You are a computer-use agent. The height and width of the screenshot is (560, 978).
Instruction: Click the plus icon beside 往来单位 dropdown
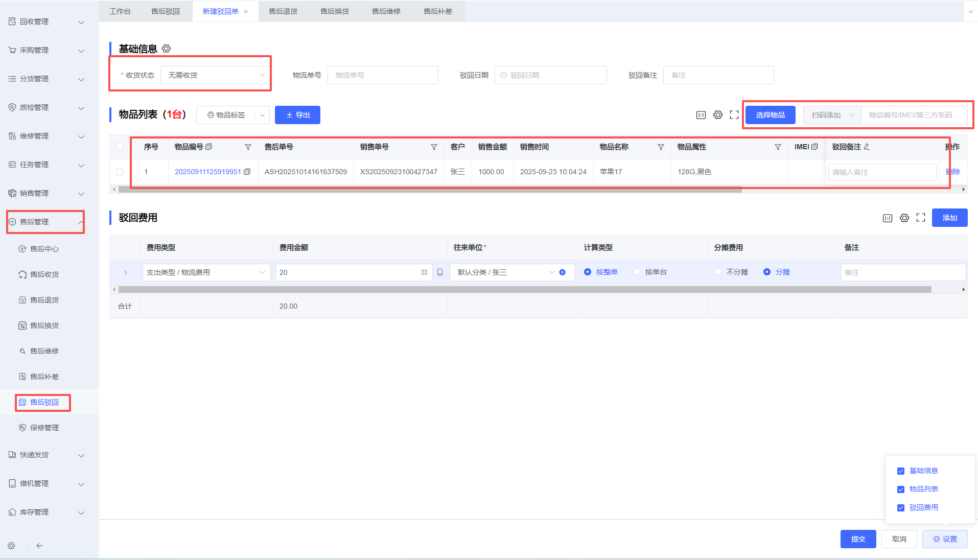click(x=562, y=272)
